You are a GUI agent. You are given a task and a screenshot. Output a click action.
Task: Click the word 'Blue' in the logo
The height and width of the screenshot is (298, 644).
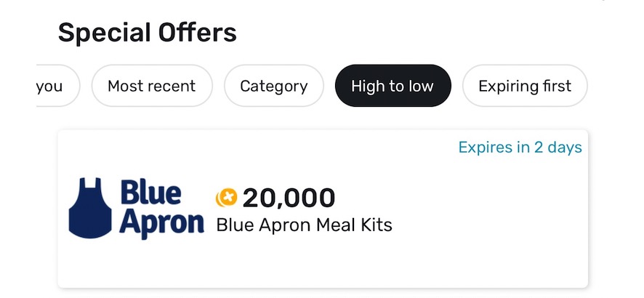[150, 193]
